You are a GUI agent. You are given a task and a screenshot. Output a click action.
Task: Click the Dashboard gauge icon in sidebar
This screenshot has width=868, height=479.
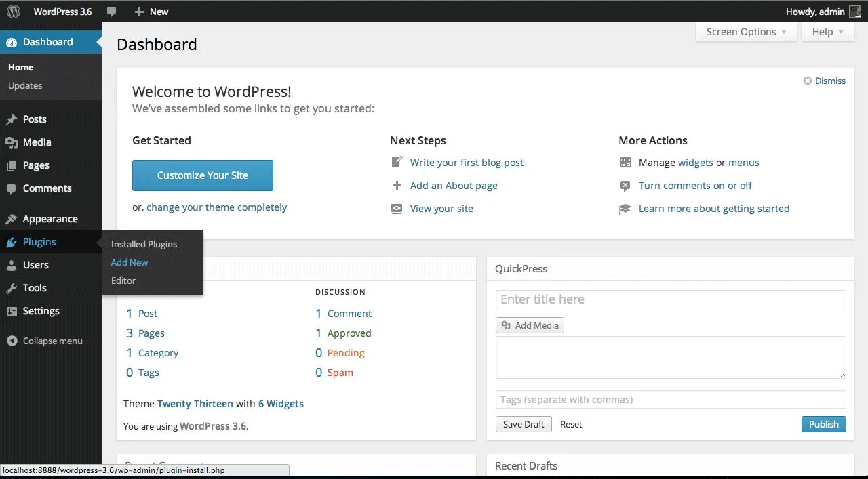(x=12, y=42)
